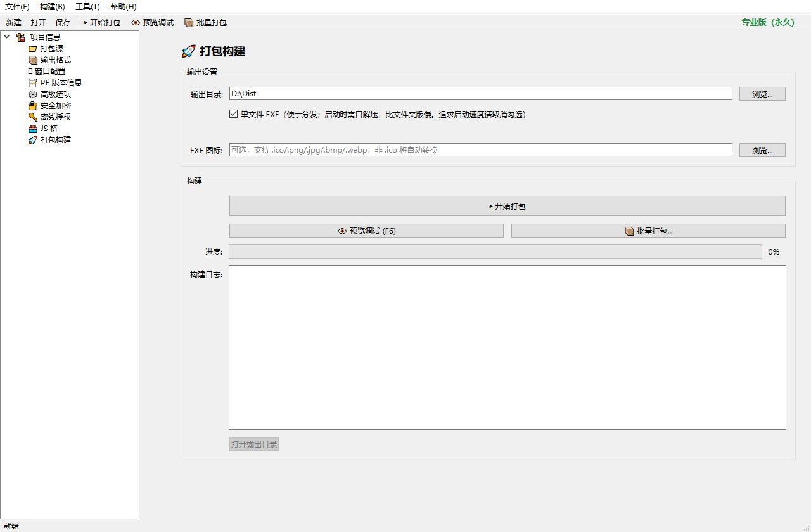Open 安全加密 lock icon item

point(33,106)
